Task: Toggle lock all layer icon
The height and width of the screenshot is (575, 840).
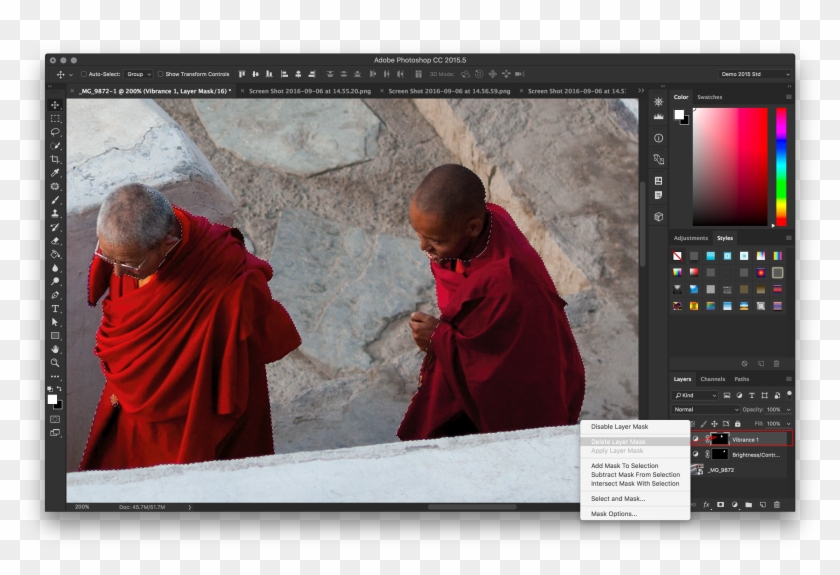Action: tap(738, 424)
